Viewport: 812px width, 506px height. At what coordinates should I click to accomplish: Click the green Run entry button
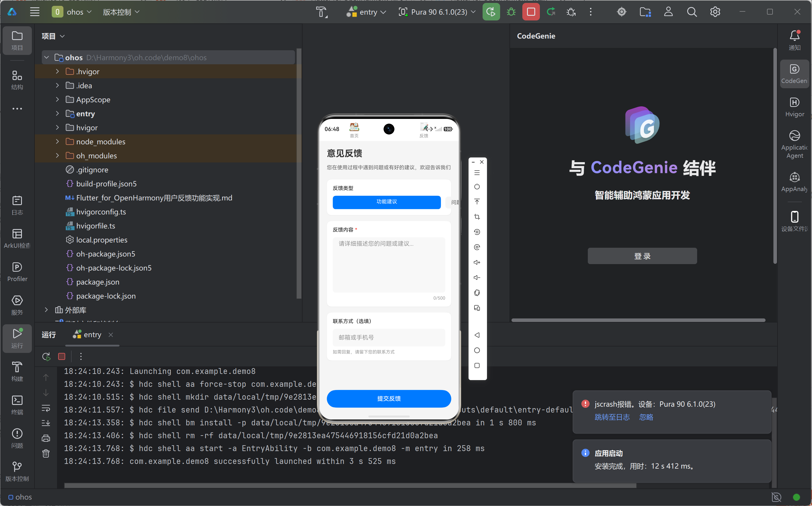491,12
